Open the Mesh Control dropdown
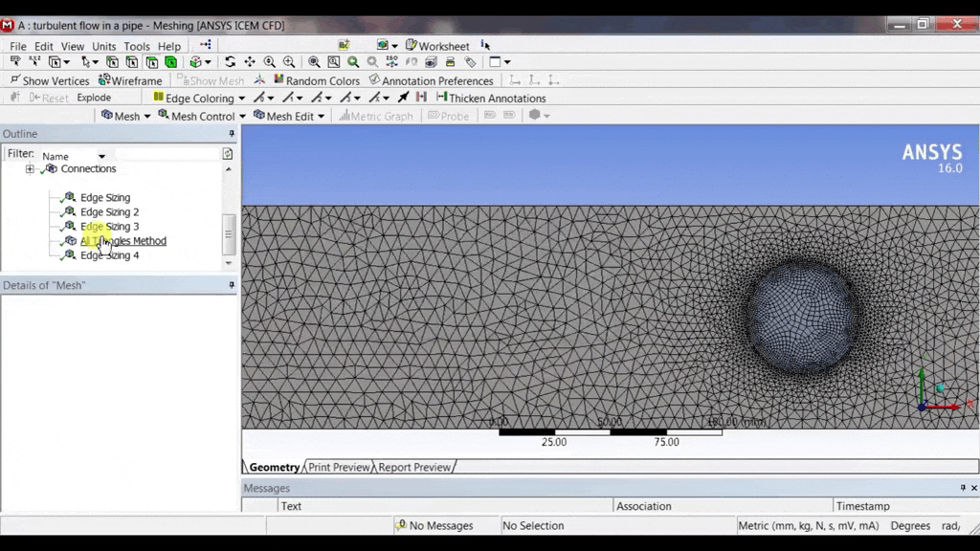The image size is (980, 551). (x=202, y=116)
